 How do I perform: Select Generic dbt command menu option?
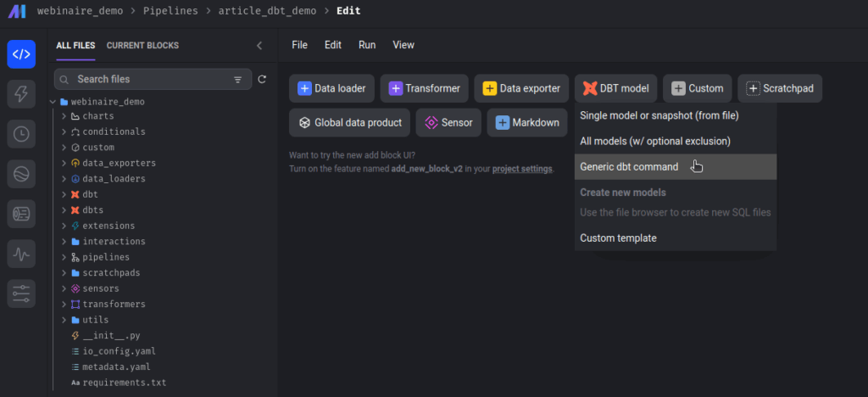(x=629, y=167)
